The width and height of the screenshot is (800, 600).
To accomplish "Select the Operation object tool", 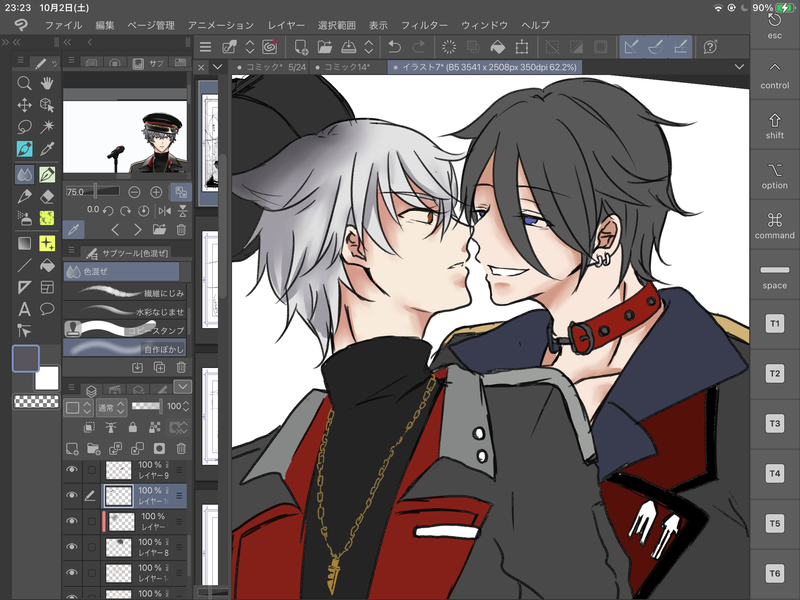I will [x=47, y=105].
